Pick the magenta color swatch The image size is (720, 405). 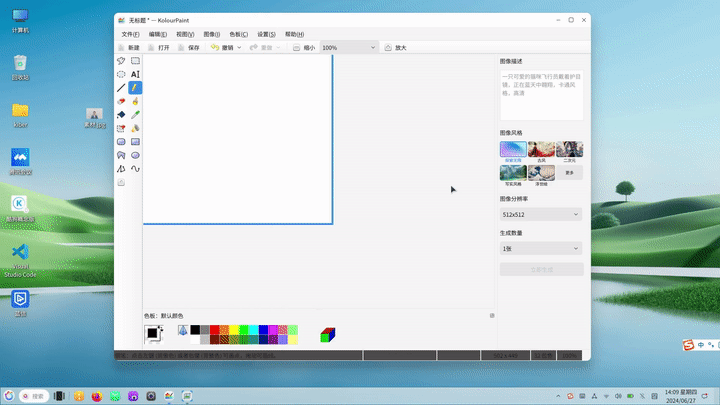click(273, 330)
